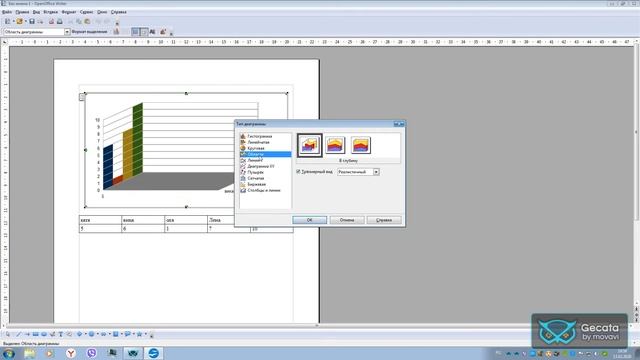
Task: Click the Формат выделения button
Action: 89,32
